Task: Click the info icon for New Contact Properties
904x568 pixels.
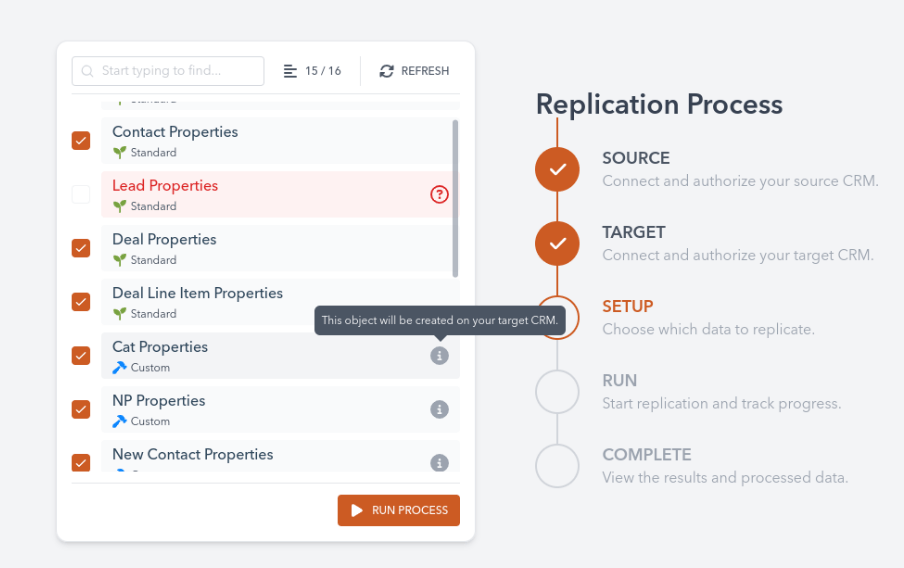Action: [439, 463]
